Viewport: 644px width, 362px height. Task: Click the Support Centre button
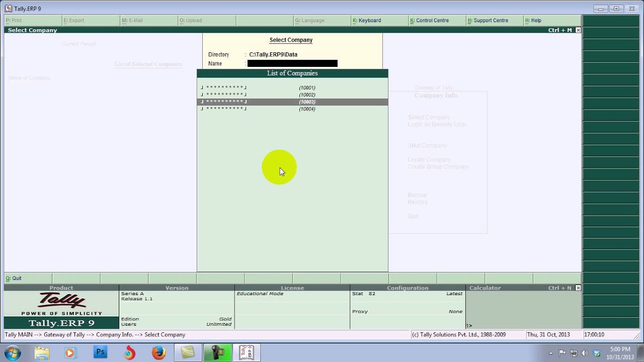[495, 21]
